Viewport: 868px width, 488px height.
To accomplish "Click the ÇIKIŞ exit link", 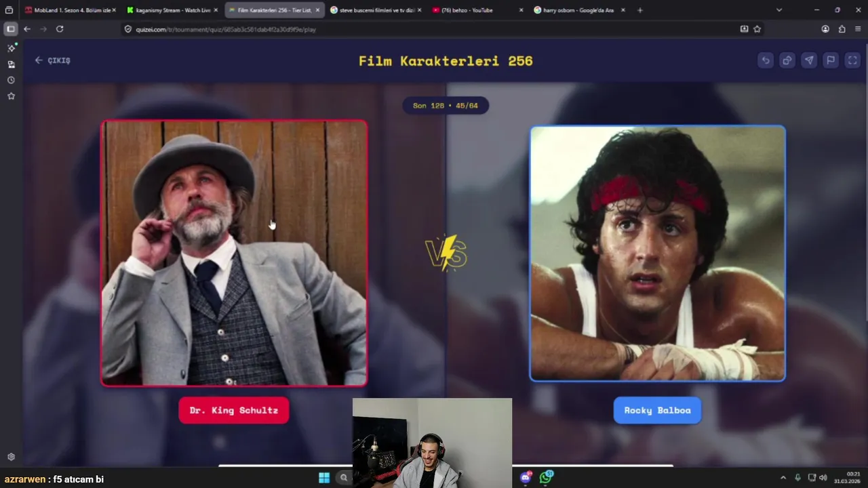I will (x=52, y=60).
